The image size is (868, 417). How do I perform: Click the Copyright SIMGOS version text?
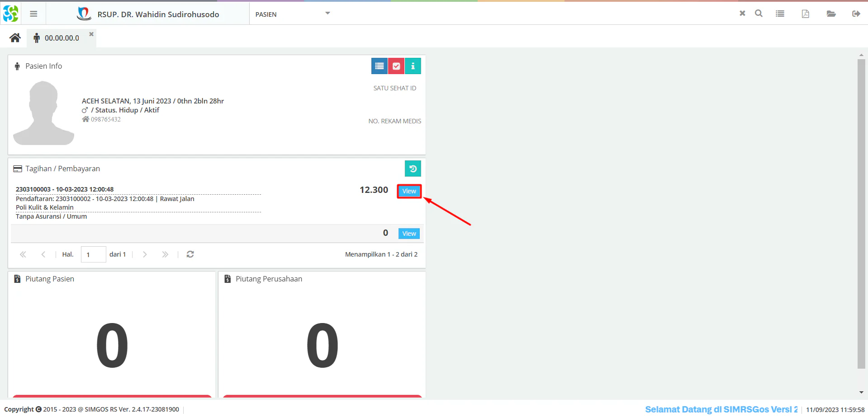92,409
